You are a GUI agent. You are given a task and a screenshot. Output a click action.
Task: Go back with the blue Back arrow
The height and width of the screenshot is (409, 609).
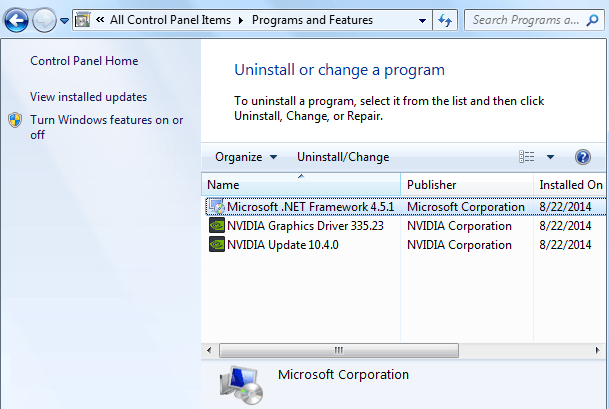click(16, 20)
